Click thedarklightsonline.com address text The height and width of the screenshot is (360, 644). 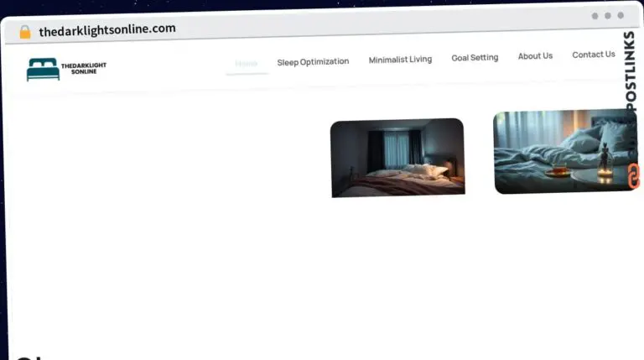(x=107, y=29)
